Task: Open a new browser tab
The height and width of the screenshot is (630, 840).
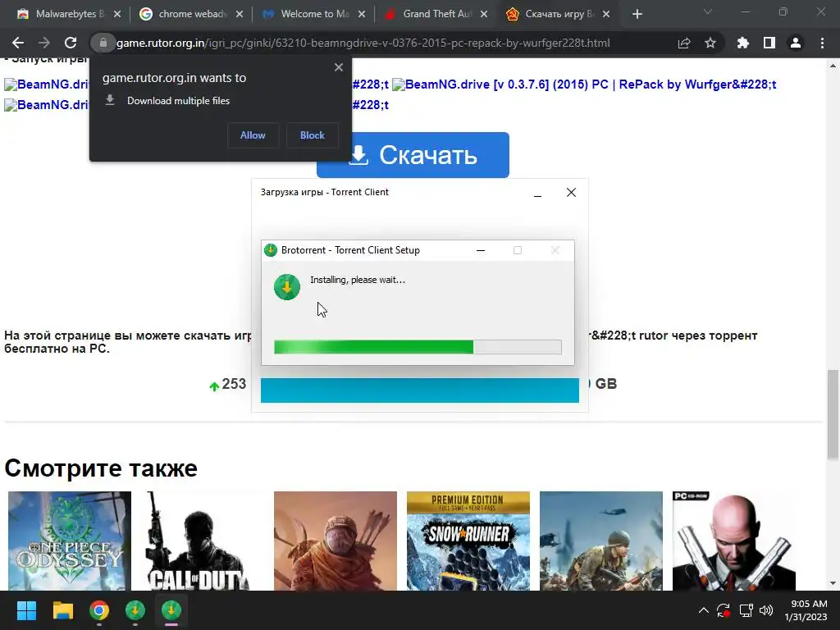Action: point(637,14)
